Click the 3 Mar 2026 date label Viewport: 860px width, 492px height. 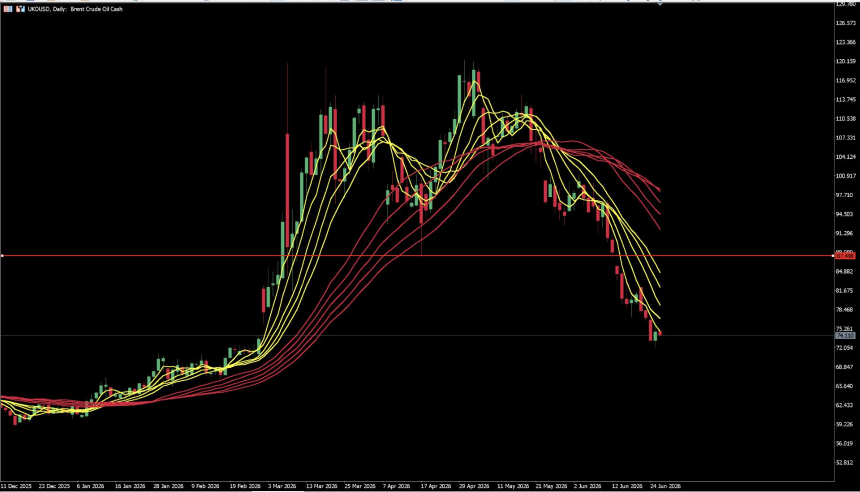point(282,487)
